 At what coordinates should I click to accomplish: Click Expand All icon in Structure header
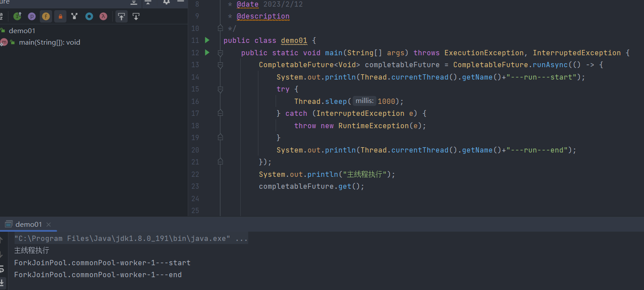(x=134, y=2)
